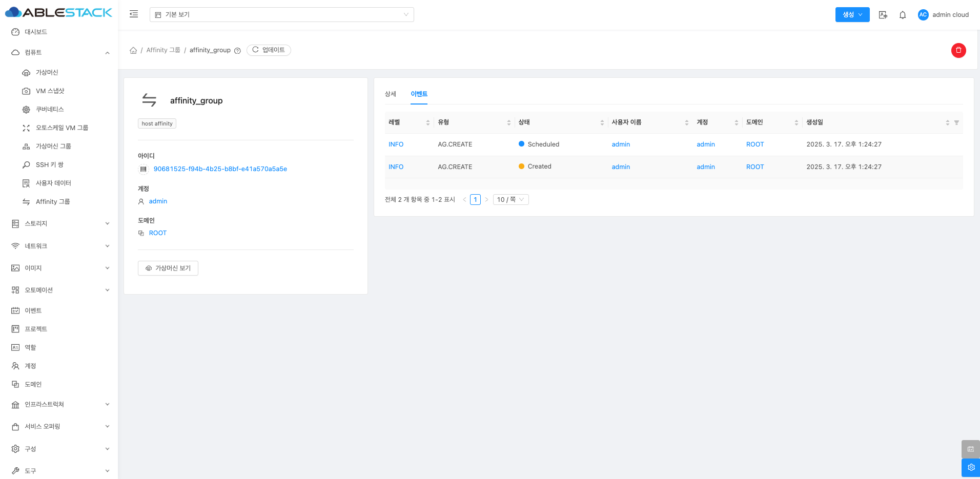Select page 1 in the pagination
980x479 pixels.
[x=475, y=200]
